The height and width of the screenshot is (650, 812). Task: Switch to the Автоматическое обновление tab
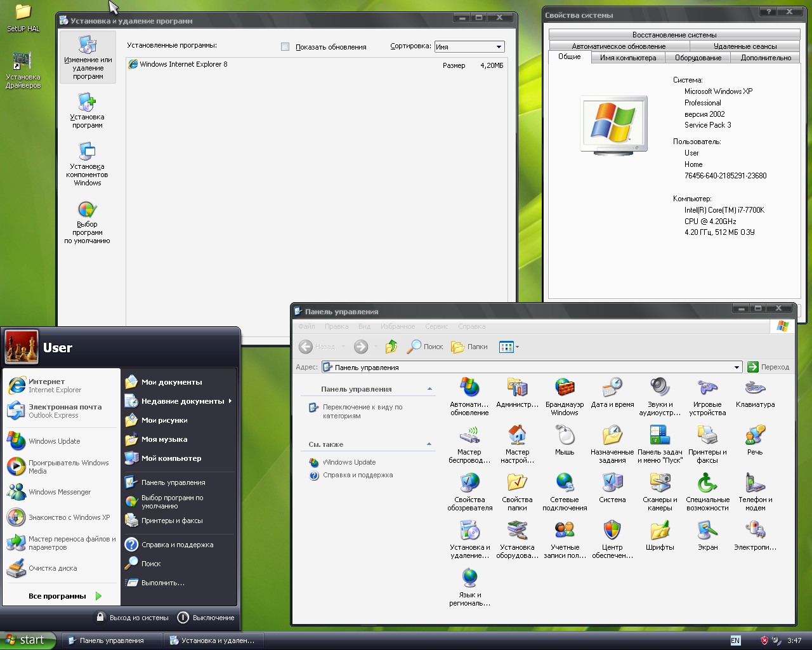point(619,46)
